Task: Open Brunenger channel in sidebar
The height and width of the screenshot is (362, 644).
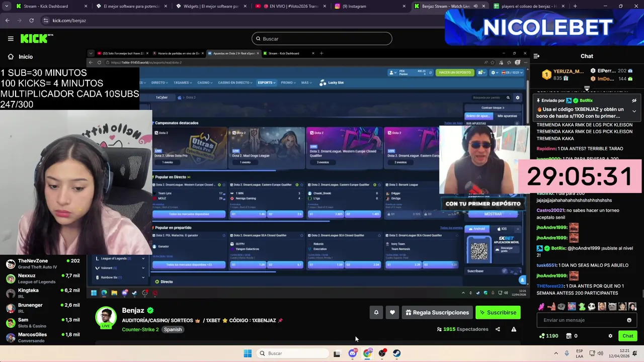Action: (x=43, y=308)
